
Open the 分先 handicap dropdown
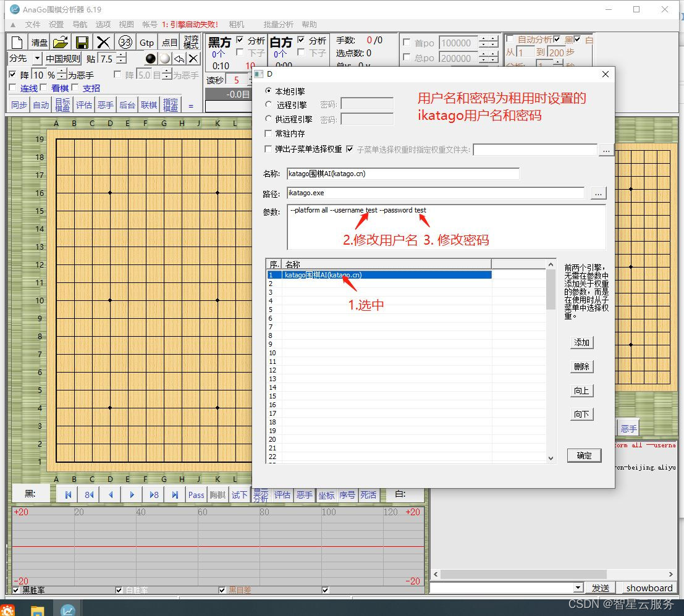[38, 59]
